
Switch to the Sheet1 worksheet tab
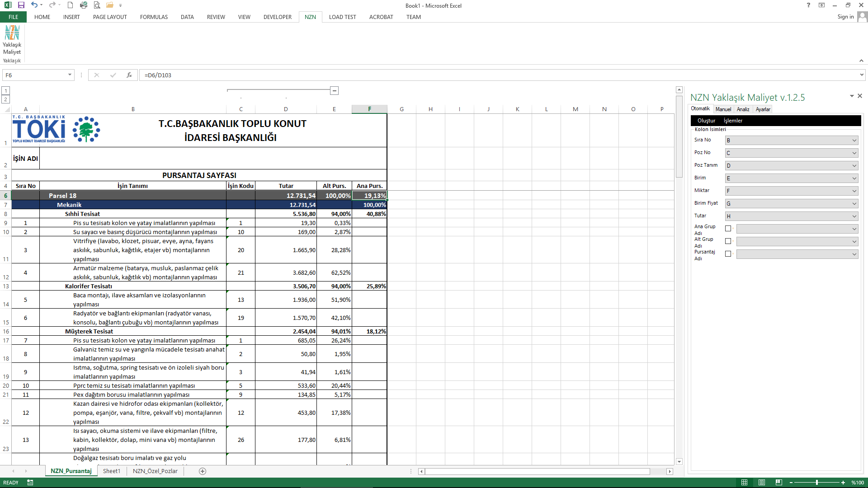tap(112, 471)
